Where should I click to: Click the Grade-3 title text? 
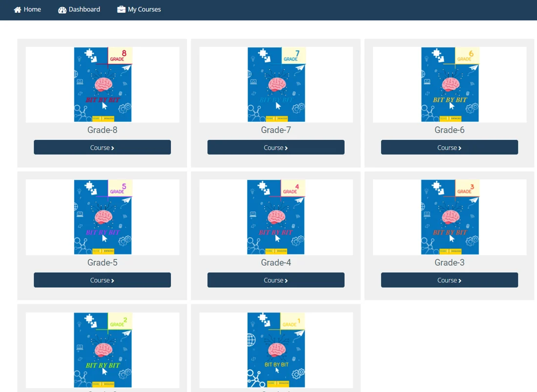click(449, 263)
